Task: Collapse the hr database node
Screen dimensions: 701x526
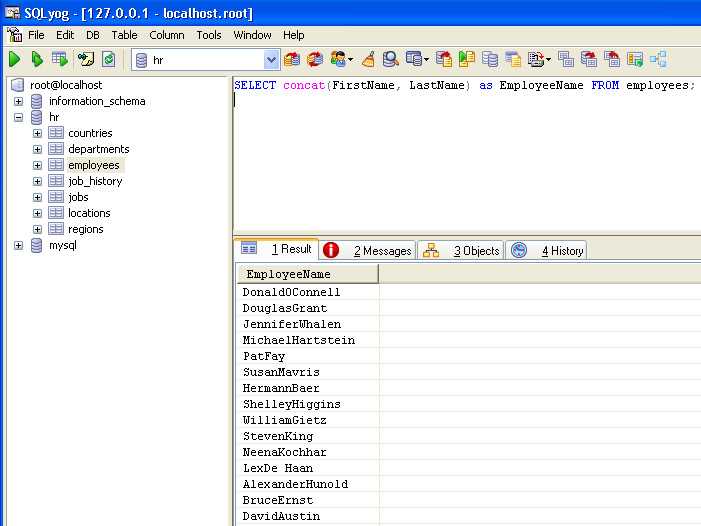Action: click(19, 117)
